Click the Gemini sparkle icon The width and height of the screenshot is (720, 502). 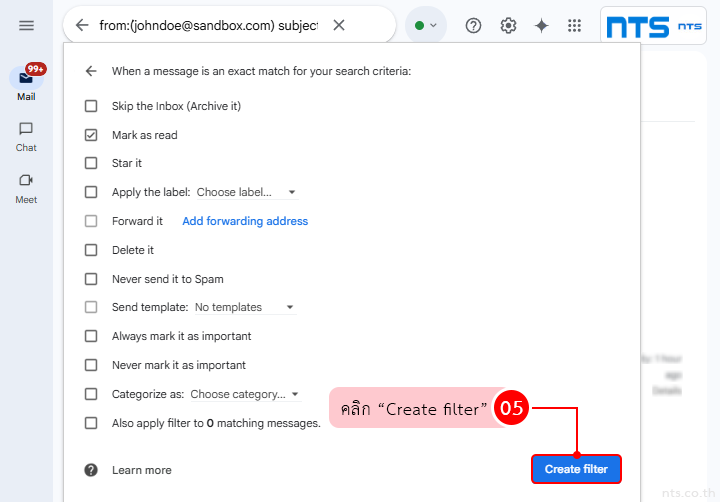click(x=541, y=25)
